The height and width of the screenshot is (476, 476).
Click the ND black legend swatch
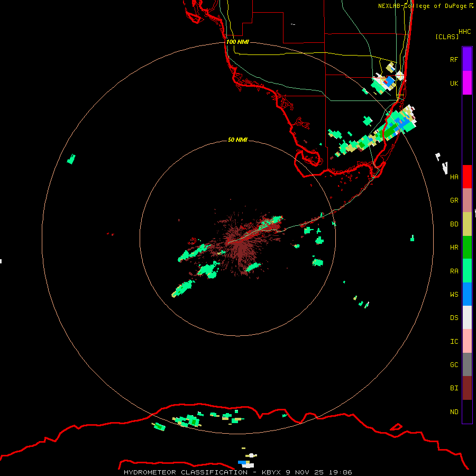point(467,411)
